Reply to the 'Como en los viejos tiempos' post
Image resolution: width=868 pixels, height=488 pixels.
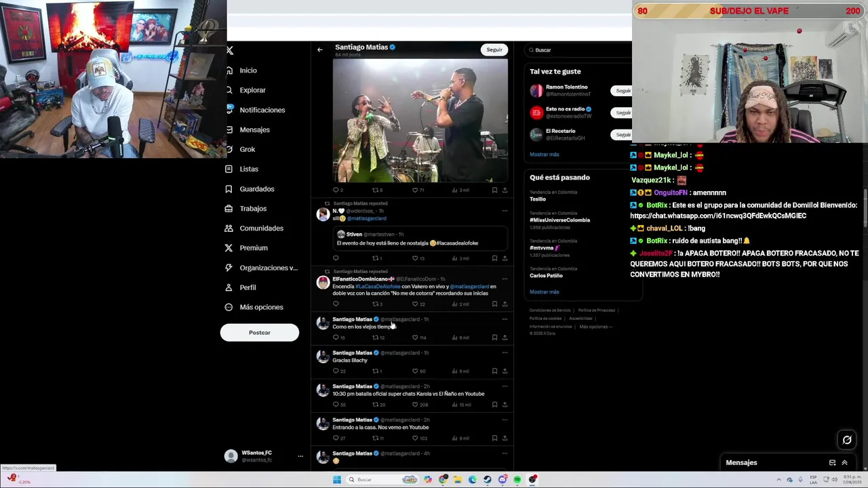pos(336,338)
